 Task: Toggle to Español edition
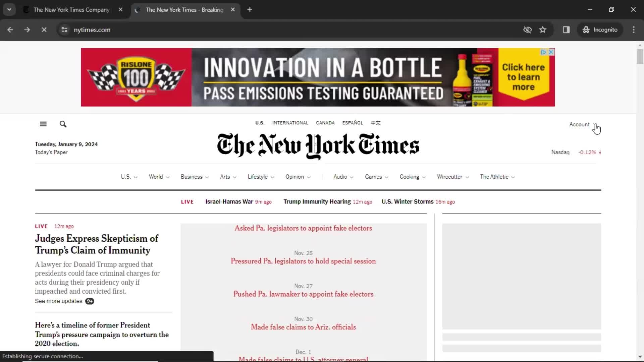click(x=353, y=122)
